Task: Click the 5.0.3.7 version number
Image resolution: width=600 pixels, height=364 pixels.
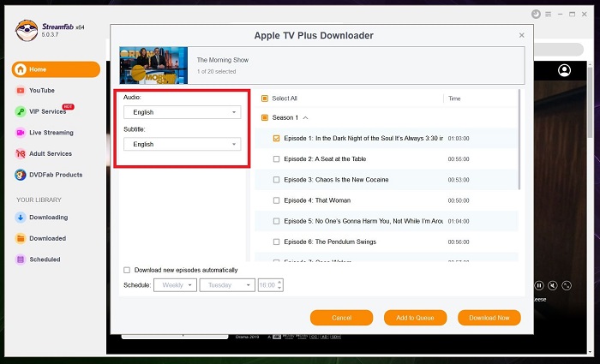Action: pos(50,35)
